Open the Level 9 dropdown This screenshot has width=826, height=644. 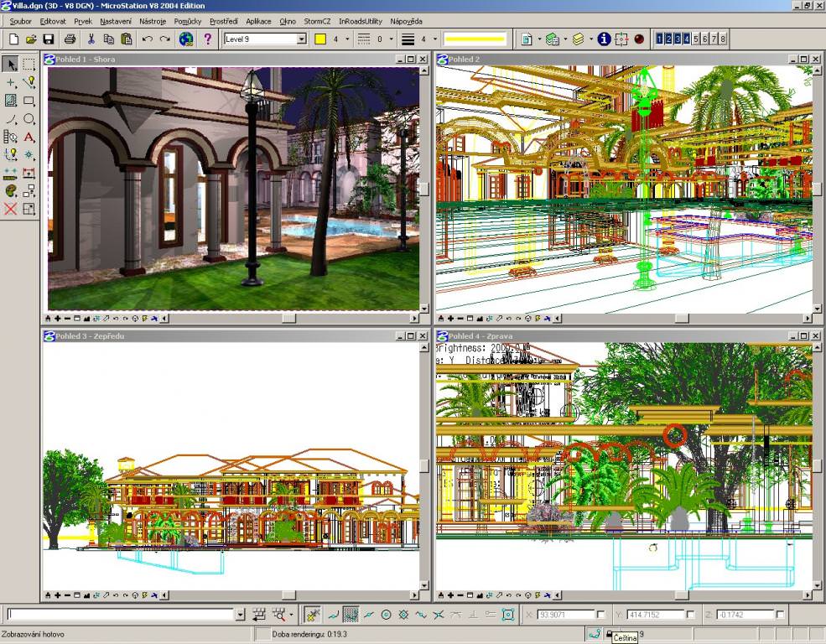[x=302, y=39]
